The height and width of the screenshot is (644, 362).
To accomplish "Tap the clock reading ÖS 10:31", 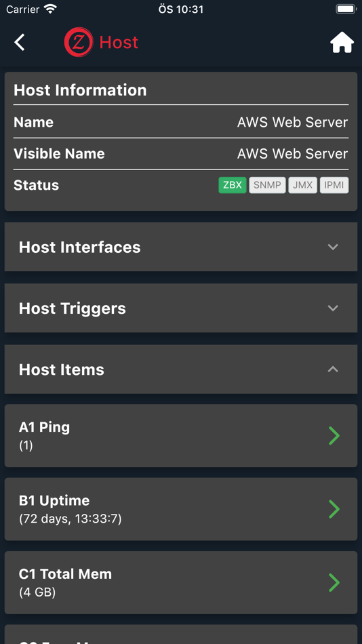I will pyautogui.click(x=181, y=9).
